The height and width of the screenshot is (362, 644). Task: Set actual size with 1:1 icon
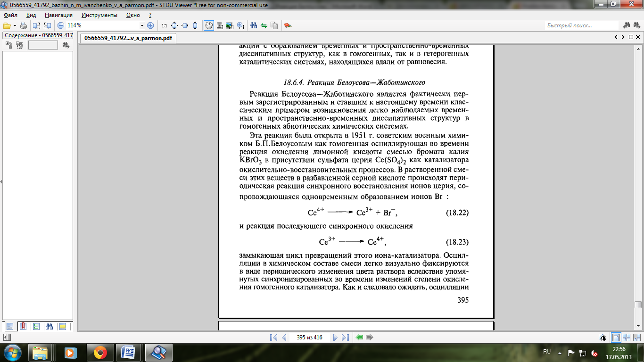click(x=164, y=25)
